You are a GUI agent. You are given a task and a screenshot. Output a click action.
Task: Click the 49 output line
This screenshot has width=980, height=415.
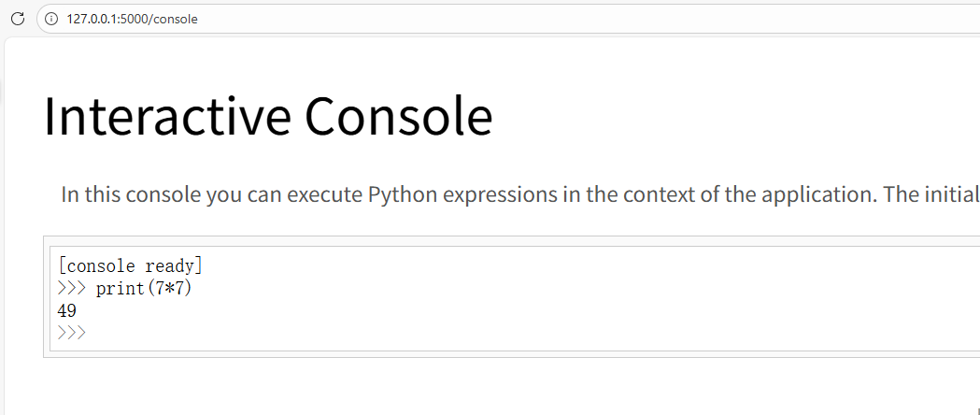pos(67,310)
